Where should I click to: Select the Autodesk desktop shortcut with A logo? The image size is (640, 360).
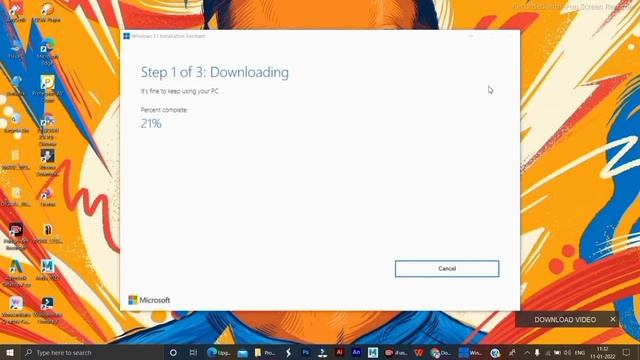[x=16, y=273]
